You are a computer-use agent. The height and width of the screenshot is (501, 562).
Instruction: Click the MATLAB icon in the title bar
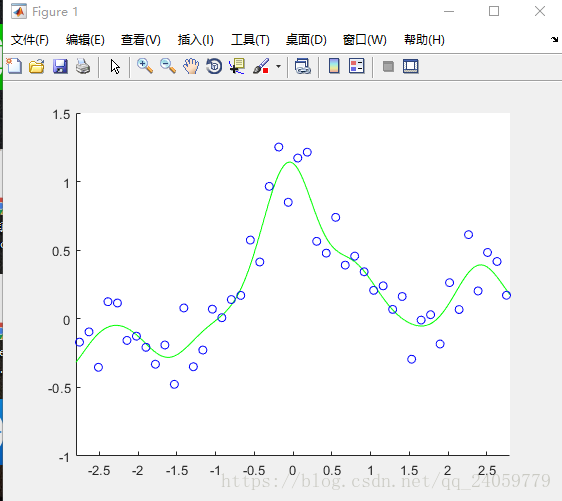pyautogui.click(x=19, y=11)
